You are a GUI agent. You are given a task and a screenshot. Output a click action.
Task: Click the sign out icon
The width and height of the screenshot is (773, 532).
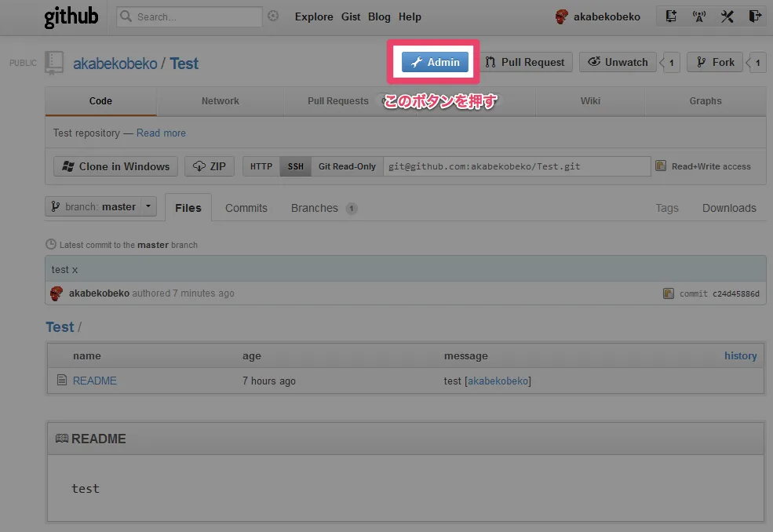click(x=754, y=16)
